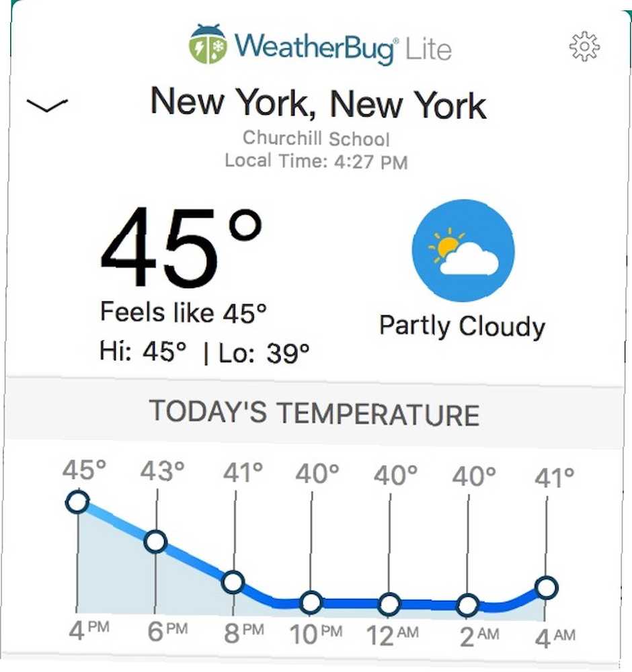632x672 pixels.
Task: Select the 10 PM temperature point
Action: point(311,602)
